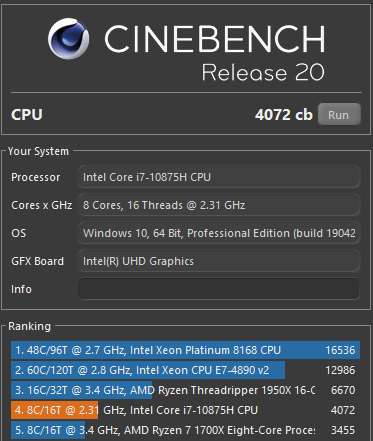Click the Ranking group header

pyautogui.click(x=29, y=326)
